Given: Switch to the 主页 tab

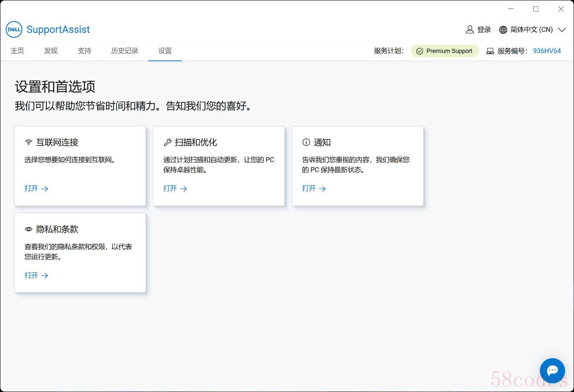Looking at the screenshot, I should [x=18, y=51].
